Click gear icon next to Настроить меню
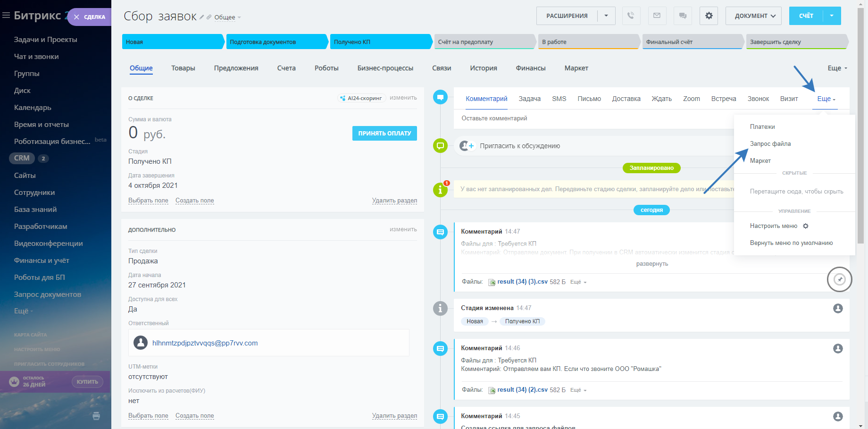868x429 pixels. [x=806, y=226]
